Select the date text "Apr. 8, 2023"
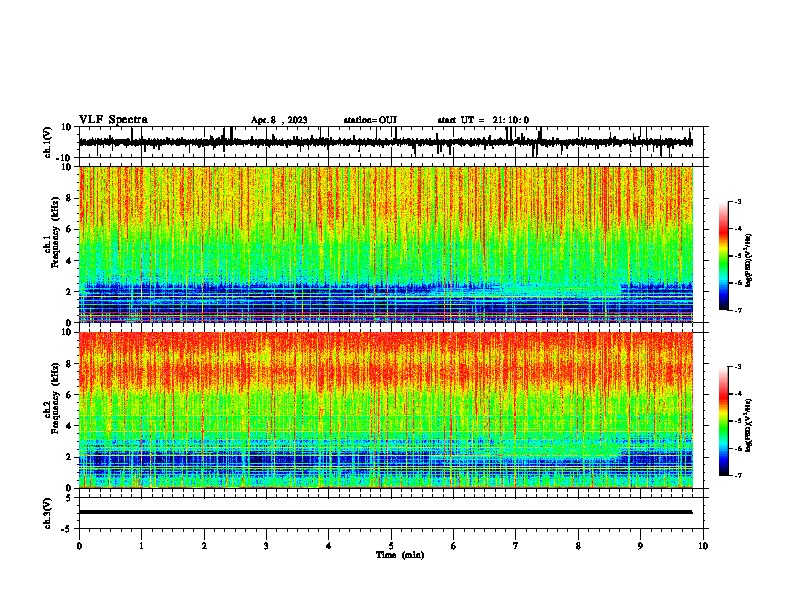Screen dimensions: 792x612 279,120
